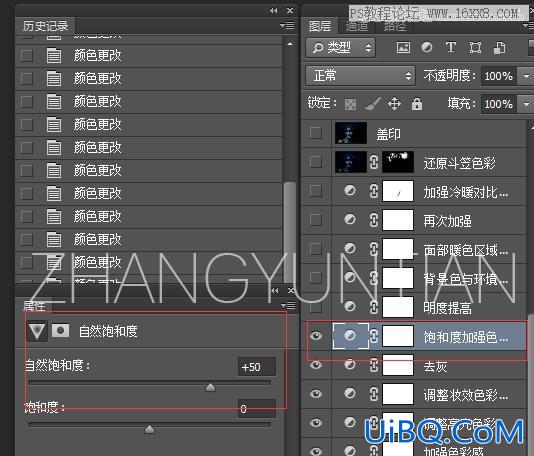Filter layers by shape icon
Viewport: 534px width, 456px height.
pos(475,47)
